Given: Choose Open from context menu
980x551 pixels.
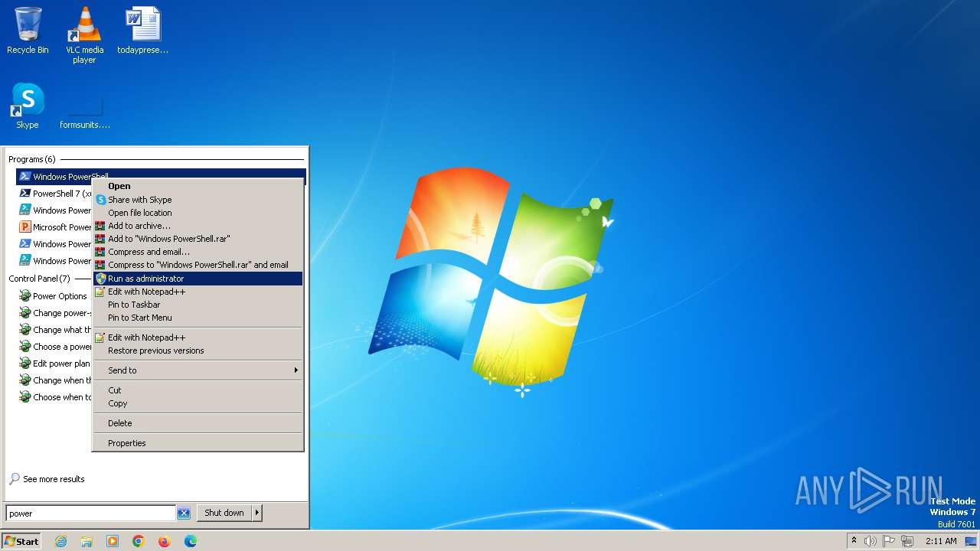Looking at the screenshot, I should 198,186.
